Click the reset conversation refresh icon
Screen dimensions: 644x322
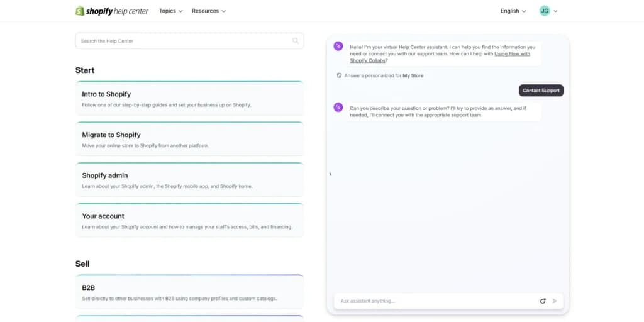click(x=543, y=301)
